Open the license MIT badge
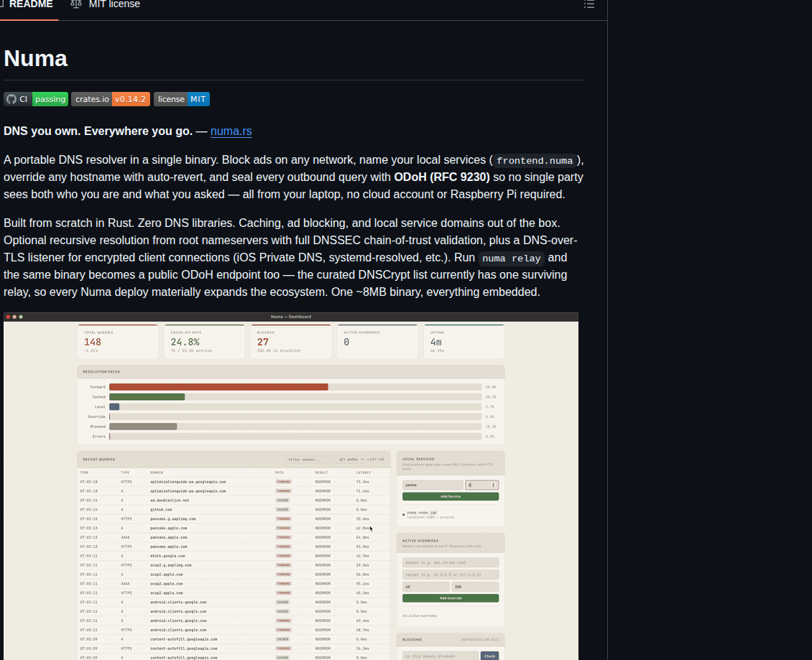812x660 pixels. (182, 99)
